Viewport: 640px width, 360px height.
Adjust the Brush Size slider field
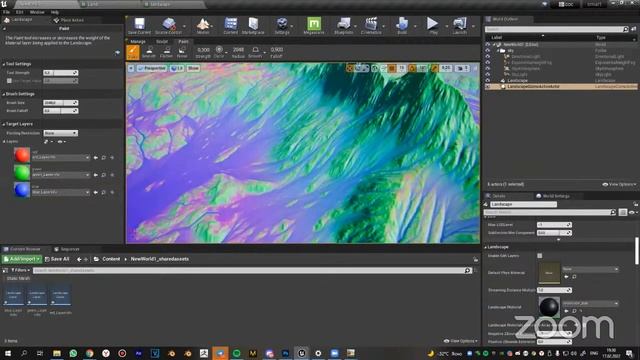(60, 103)
